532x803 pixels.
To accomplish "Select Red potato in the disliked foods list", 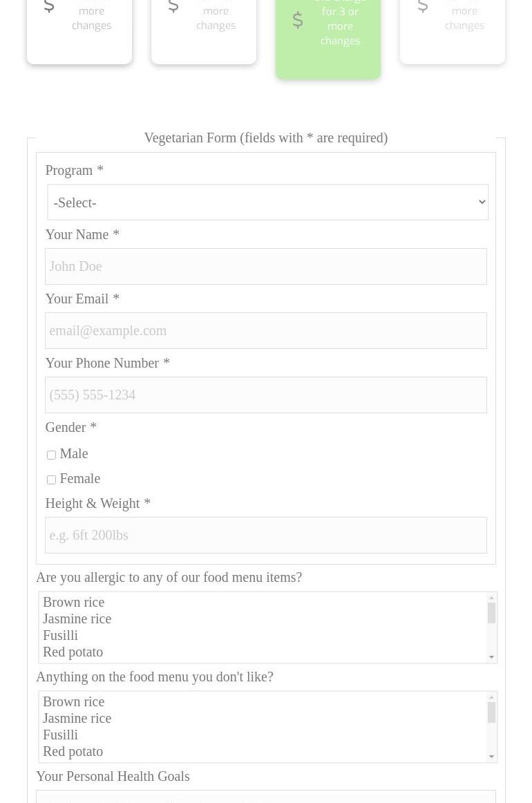I will point(73,751).
